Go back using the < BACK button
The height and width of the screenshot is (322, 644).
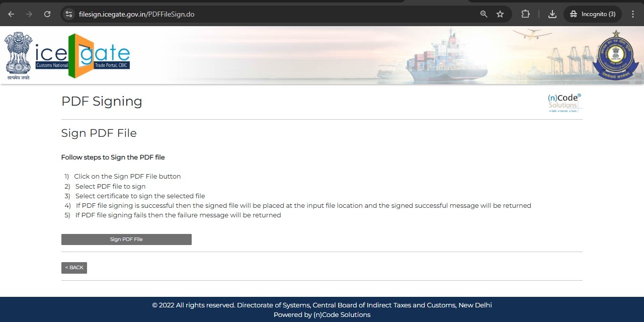[74, 268]
